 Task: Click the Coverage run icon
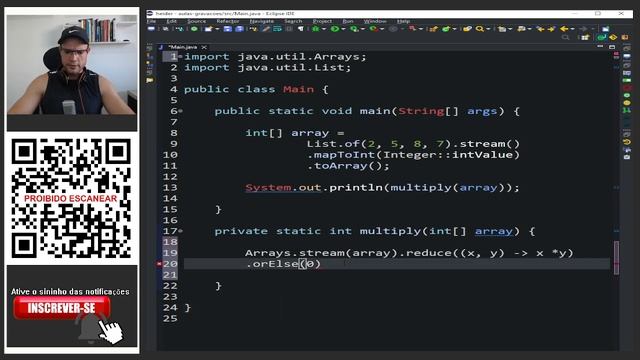pyautogui.click(x=354, y=29)
